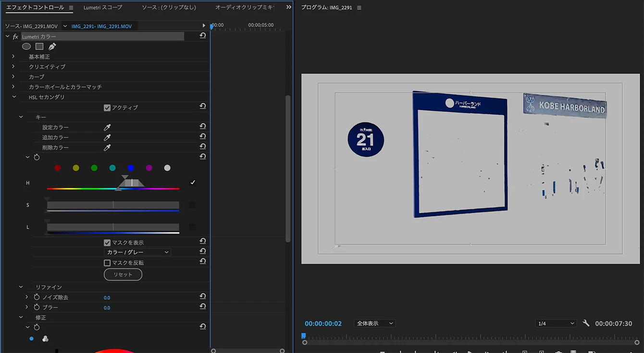Toggle the H range checkbox
The height and width of the screenshot is (353, 644).
click(192, 183)
